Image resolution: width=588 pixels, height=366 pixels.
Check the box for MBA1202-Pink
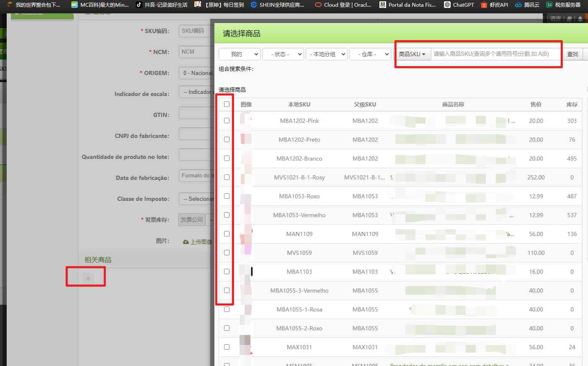point(227,121)
